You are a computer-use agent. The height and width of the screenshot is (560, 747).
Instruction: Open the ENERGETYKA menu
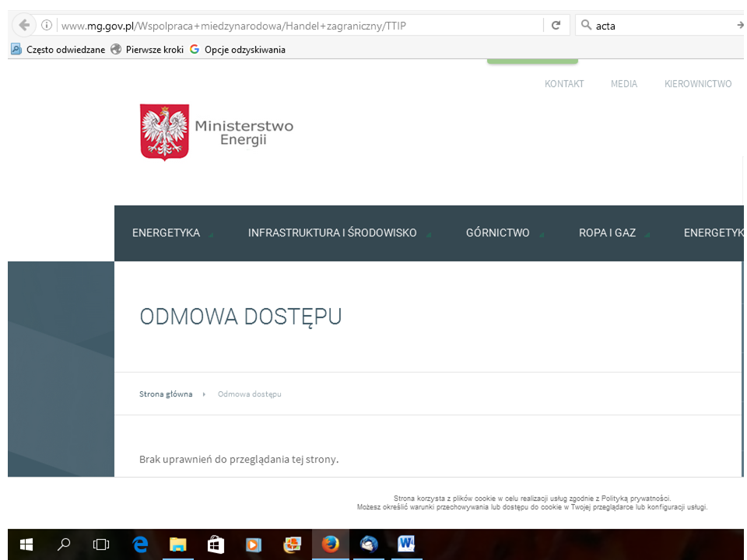(x=166, y=233)
